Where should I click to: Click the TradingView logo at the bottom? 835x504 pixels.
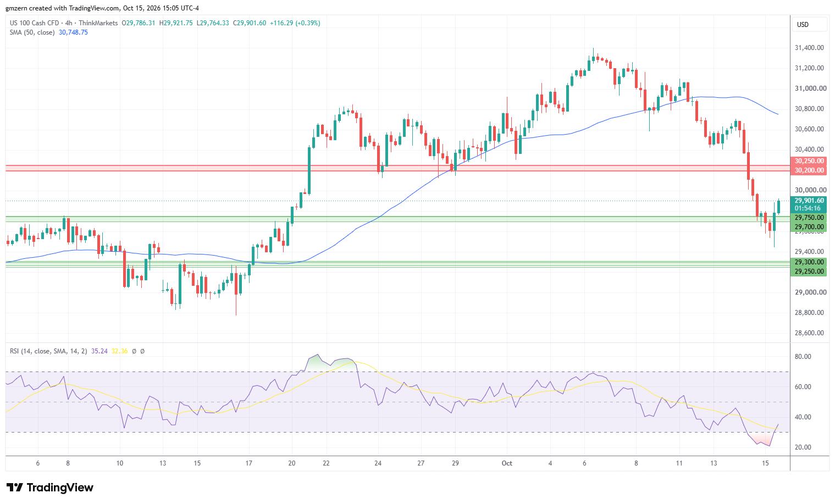pyautogui.click(x=50, y=488)
